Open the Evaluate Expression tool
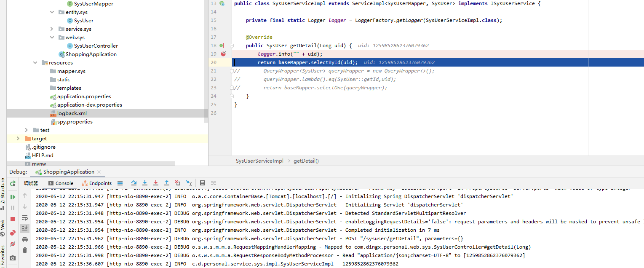 coord(203,182)
